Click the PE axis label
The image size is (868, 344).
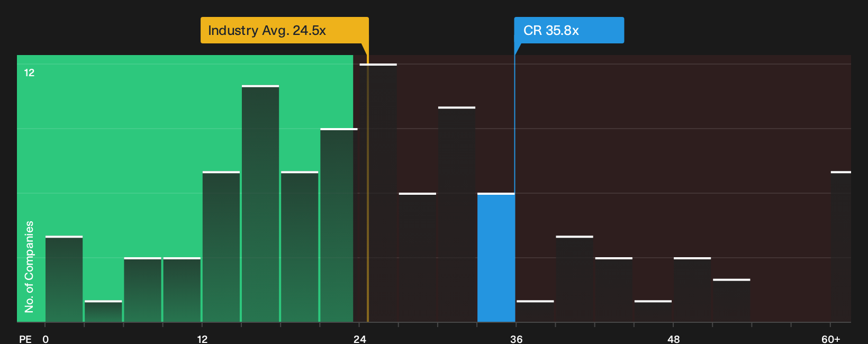(x=25, y=339)
